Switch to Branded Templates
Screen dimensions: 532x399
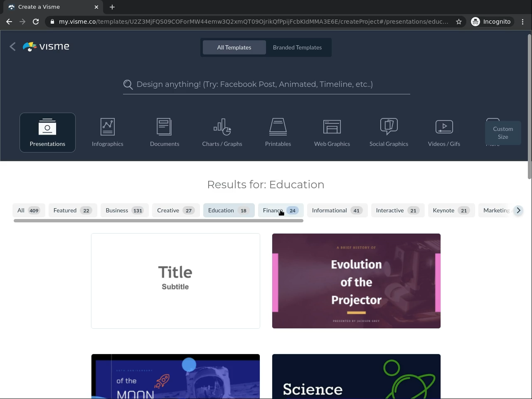coord(297,47)
